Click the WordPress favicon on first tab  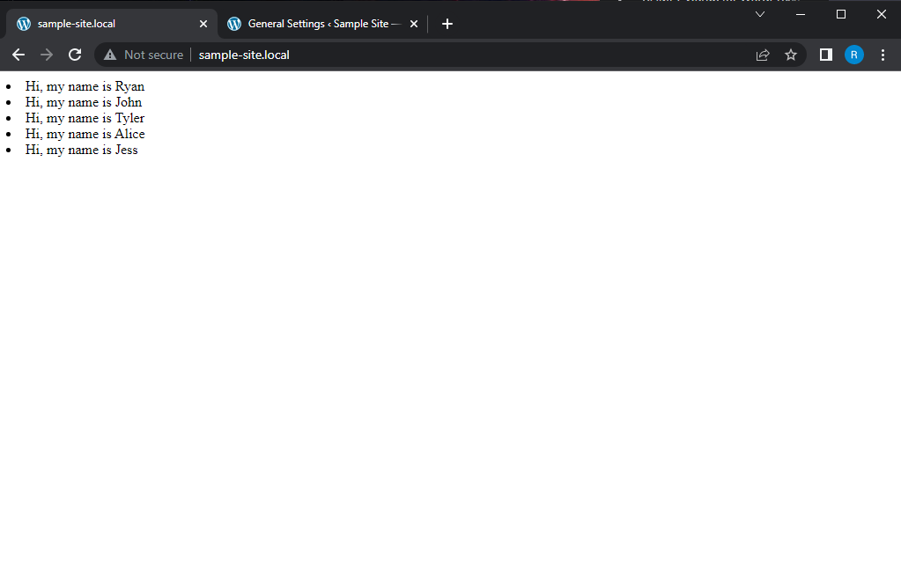click(x=24, y=24)
